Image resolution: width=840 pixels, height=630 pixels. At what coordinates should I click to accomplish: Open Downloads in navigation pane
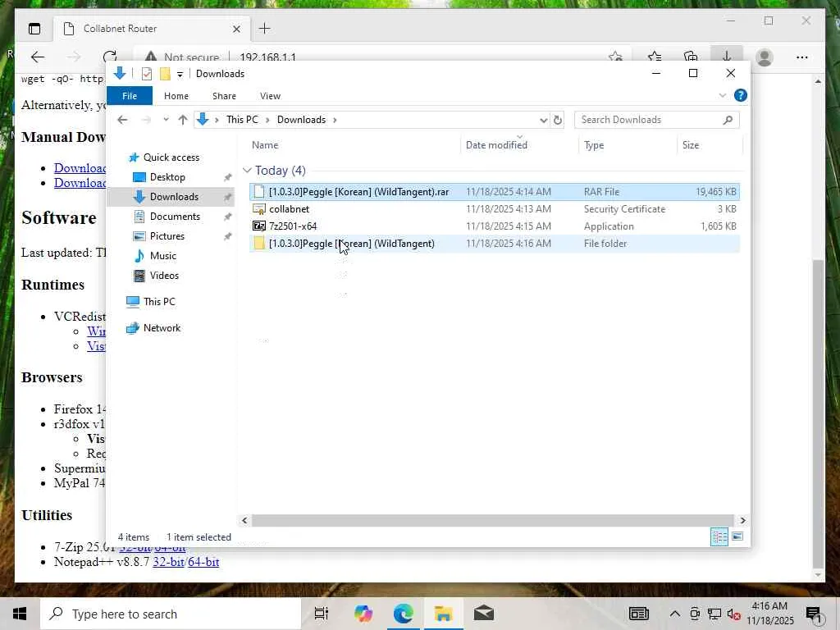pos(174,197)
